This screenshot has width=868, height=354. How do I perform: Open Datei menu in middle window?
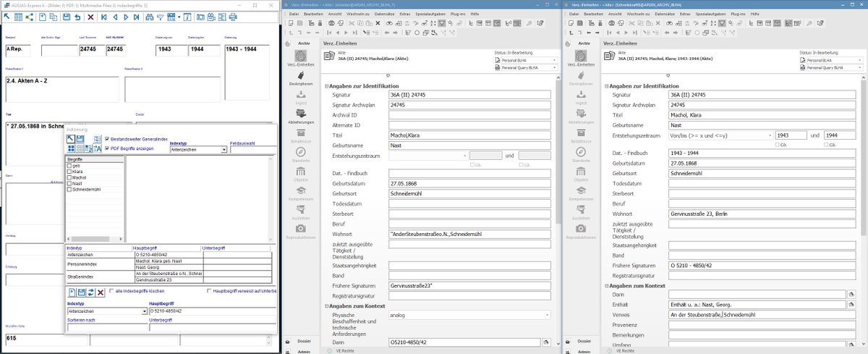coord(294,14)
